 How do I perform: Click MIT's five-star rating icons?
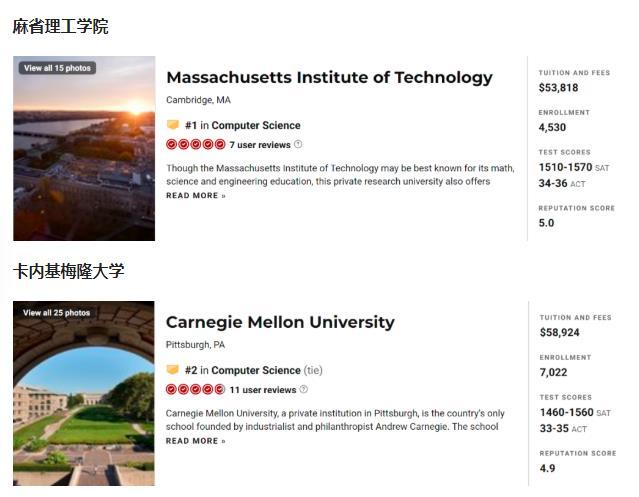pos(196,145)
